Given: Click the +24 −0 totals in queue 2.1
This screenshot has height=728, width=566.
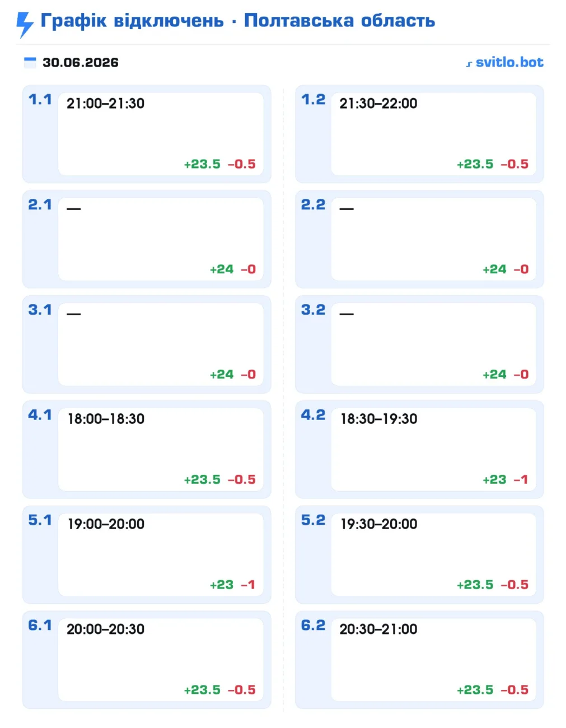Looking at the screenshot, I should [x=233, y=269].
